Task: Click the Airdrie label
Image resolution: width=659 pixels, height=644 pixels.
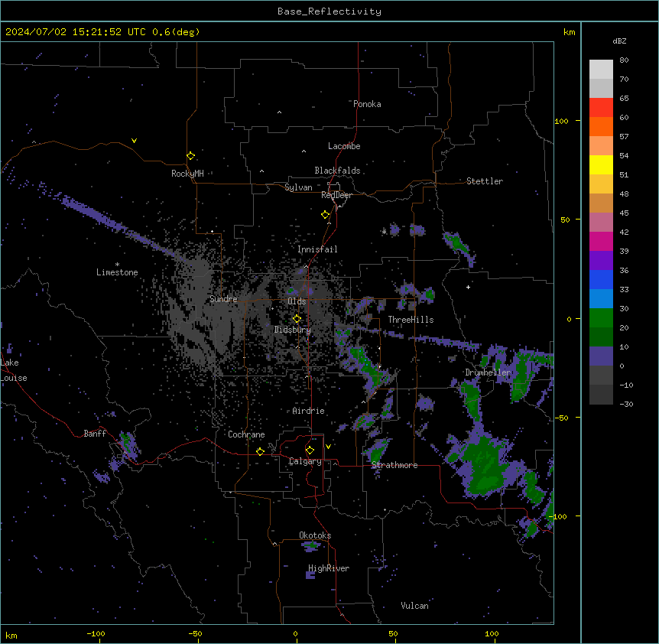Action: (x=309, y=411)
